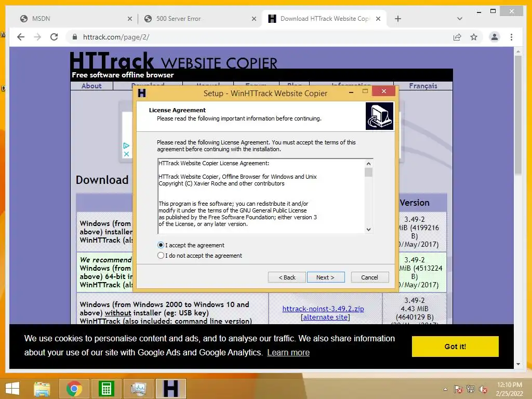This screenshot has height=399, width=532.
Task: Click the 'Got it!' cookie button
Action: 455,347
